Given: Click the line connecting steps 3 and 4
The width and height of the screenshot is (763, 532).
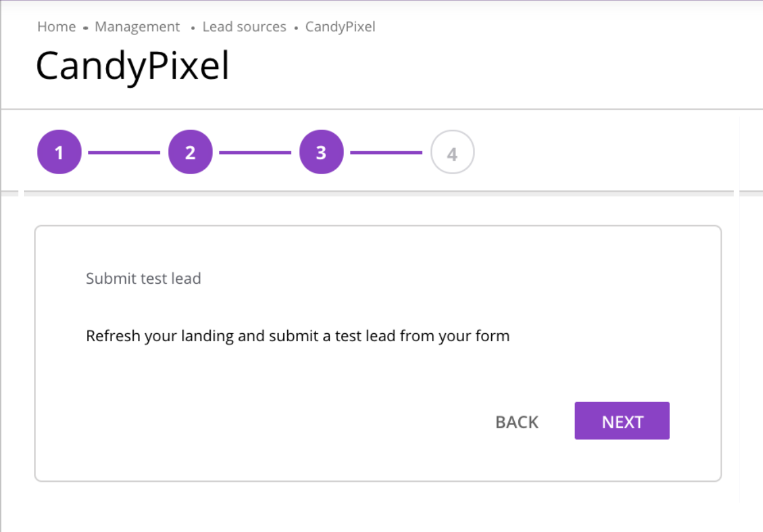Looking at the screenshot, I should pos(386,153).
